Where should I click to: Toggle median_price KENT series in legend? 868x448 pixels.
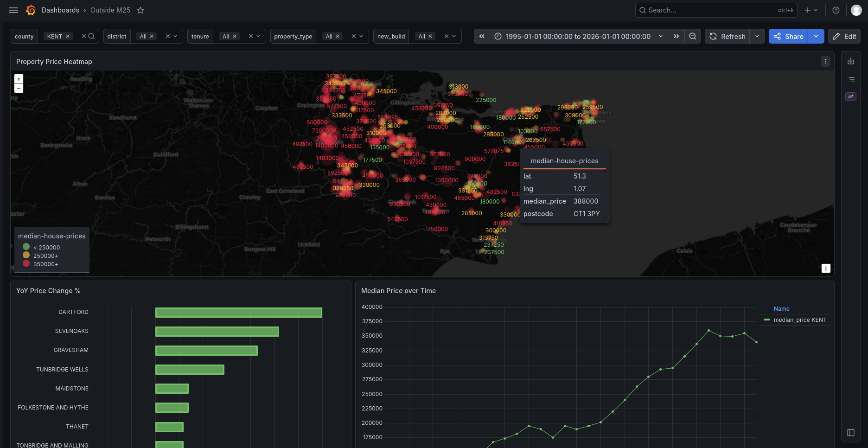pyautogui.click(x=799, y=320)
